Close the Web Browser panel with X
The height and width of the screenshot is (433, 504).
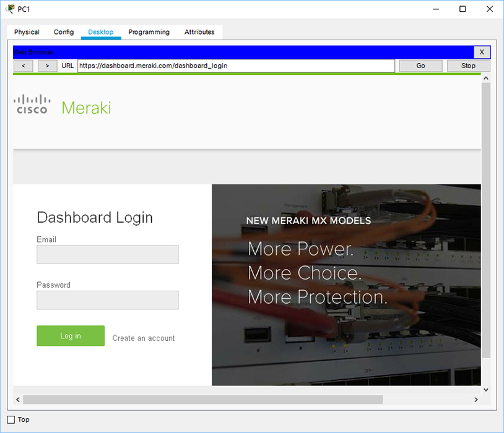(482, 52)
